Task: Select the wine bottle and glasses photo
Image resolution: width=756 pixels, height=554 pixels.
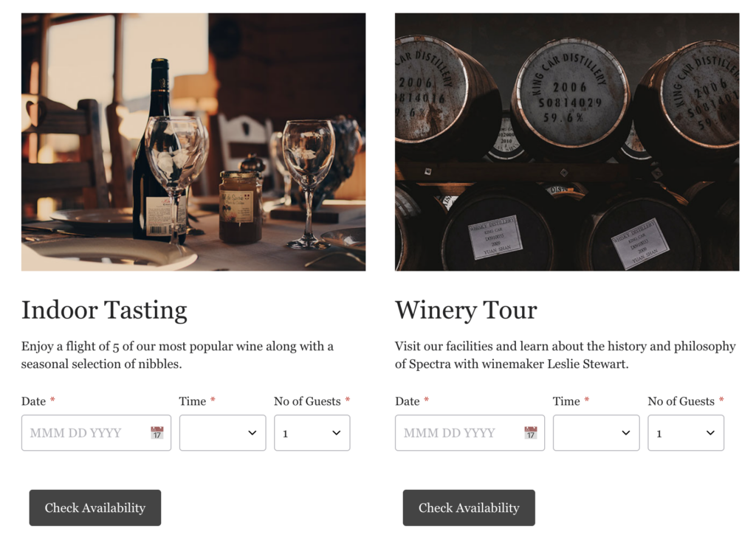Action: (193, 142)
